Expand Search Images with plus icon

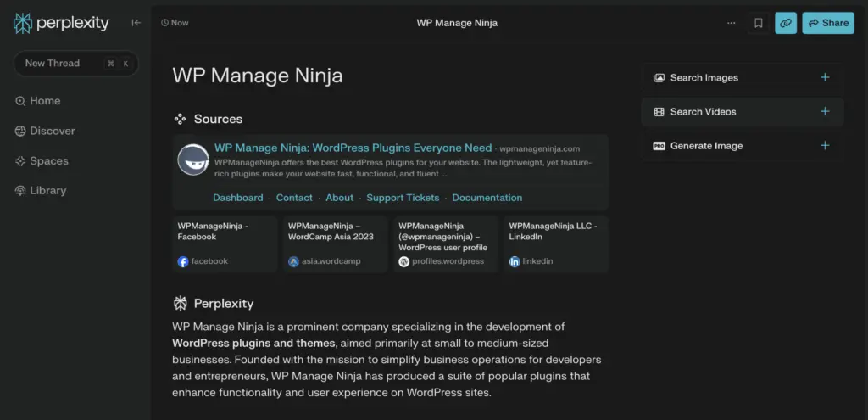coord(825,77)
